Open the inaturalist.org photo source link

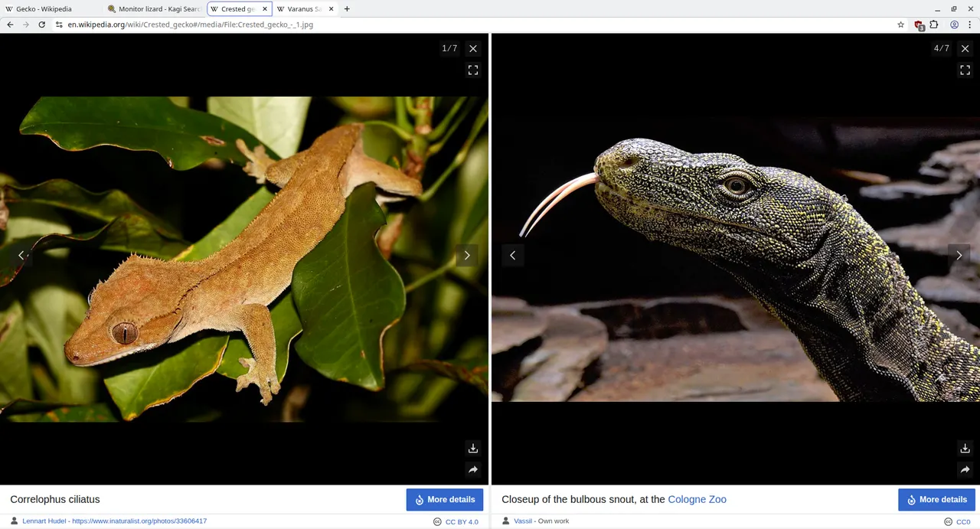pyautogui.click(x=139, y=521)
